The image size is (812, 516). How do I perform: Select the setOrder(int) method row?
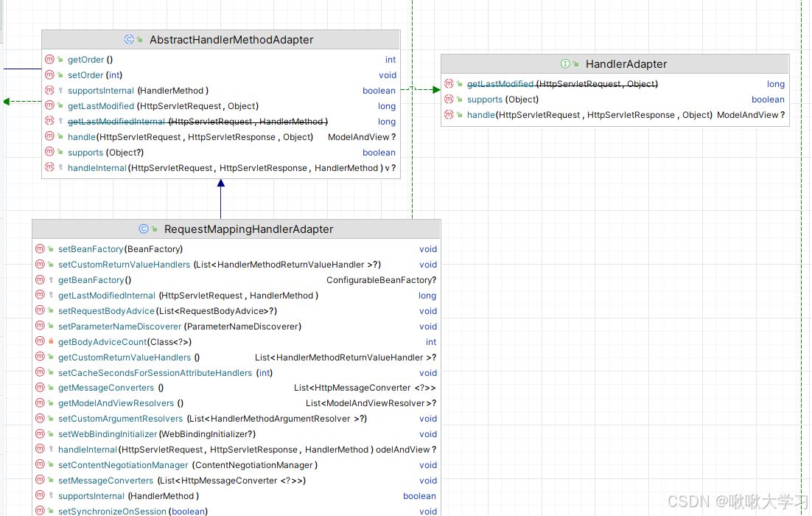pyautogui.click(x=221, y=75)
